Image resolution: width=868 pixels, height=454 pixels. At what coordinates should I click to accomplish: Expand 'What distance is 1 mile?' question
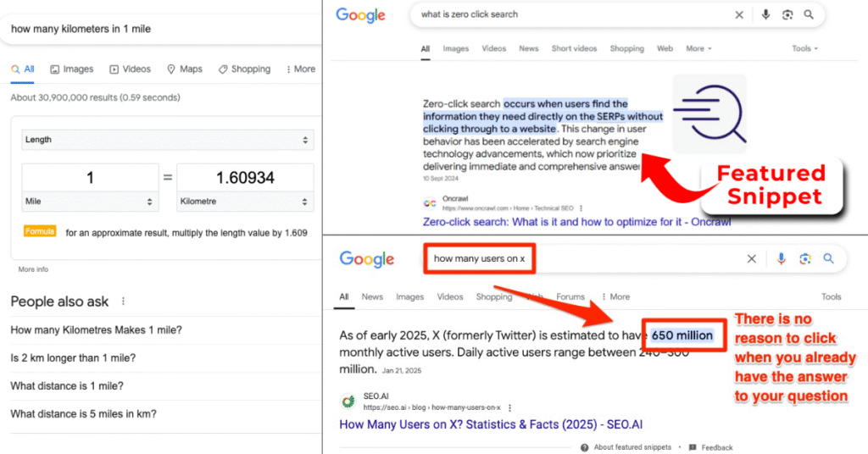[x=165, y=386]
